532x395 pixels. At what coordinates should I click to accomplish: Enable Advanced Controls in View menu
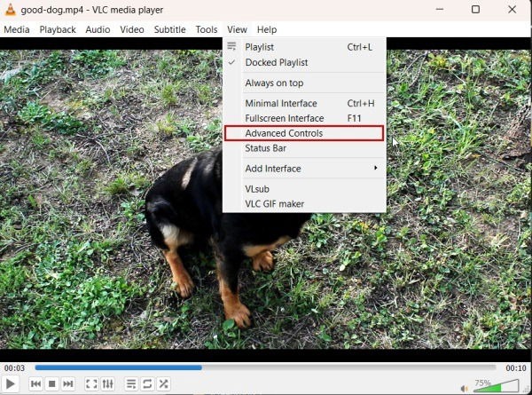[x=284, y=133]
